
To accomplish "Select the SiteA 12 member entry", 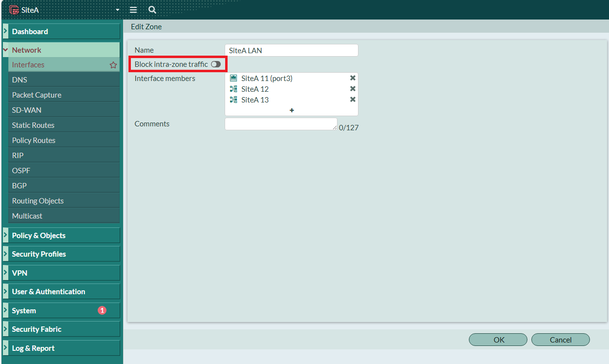I will 292,89.
